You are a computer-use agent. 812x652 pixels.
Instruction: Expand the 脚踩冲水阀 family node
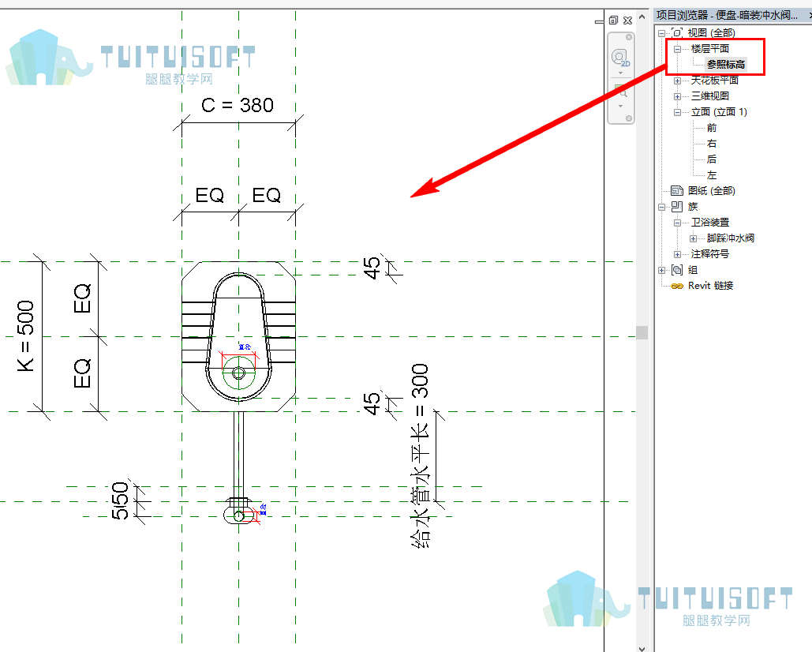(693, 238)
